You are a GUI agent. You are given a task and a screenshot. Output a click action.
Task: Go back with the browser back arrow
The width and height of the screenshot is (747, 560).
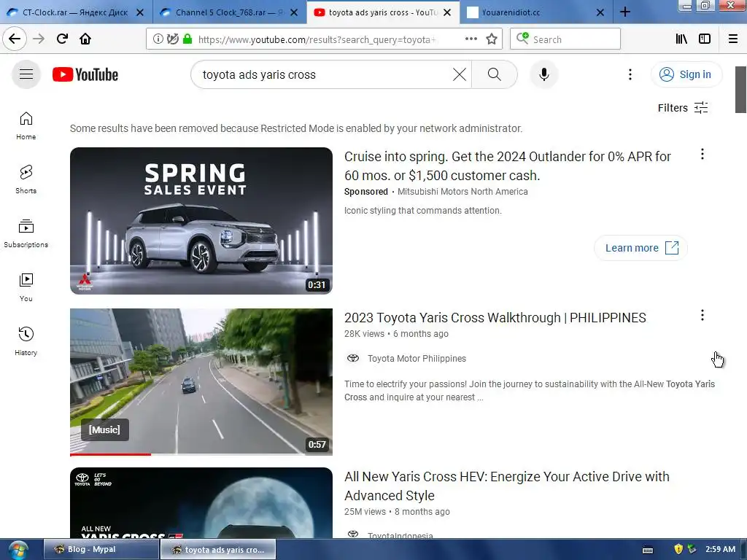click(x=15, y=39)
